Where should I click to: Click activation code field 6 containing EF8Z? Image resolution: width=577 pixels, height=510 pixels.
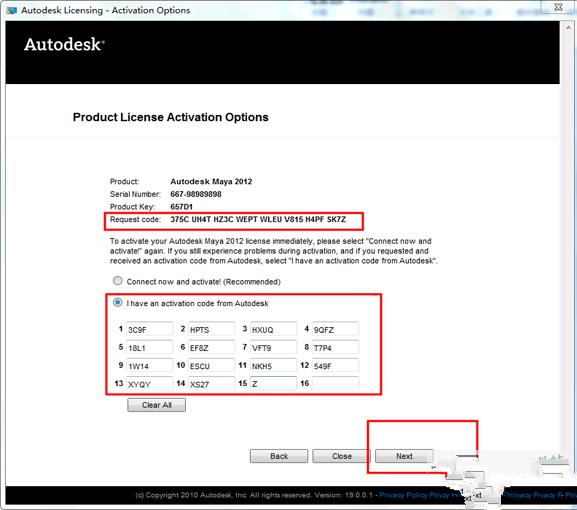[211, 347]
